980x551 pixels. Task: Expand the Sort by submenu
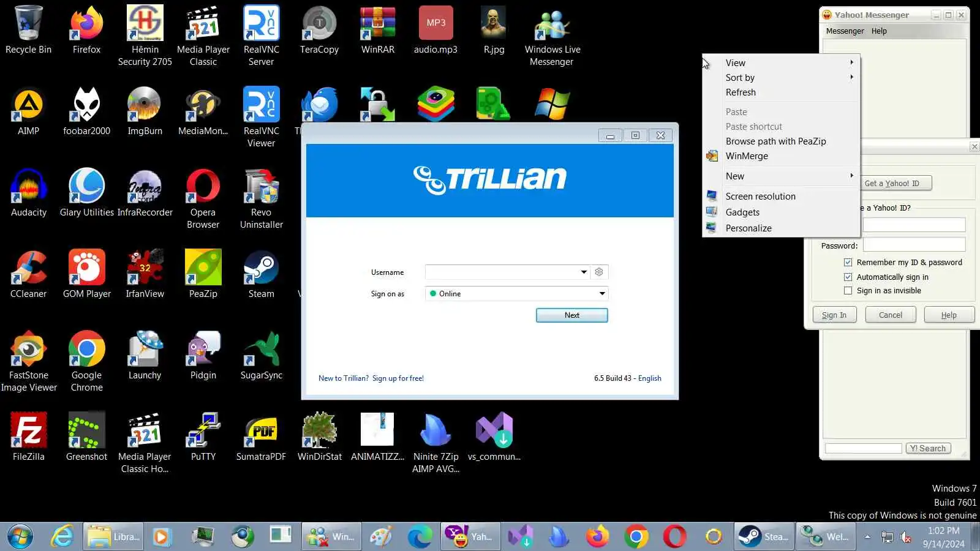pos(781,77)
